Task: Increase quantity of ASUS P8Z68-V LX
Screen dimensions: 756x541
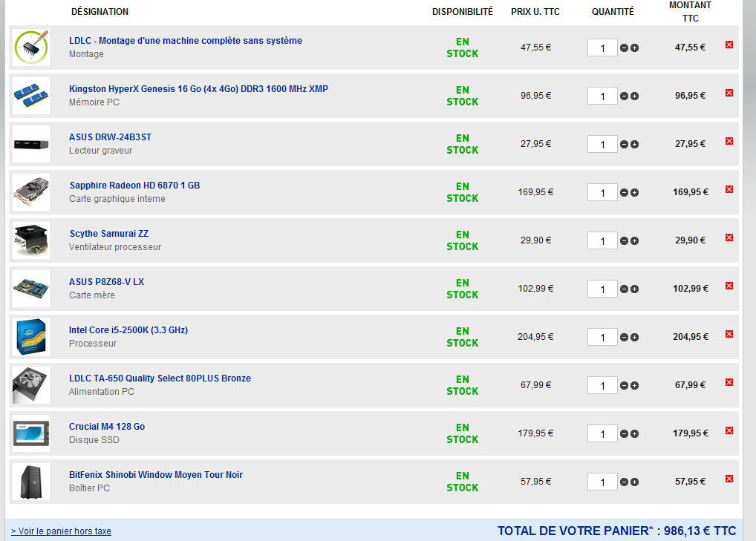Action: point(634,289)
